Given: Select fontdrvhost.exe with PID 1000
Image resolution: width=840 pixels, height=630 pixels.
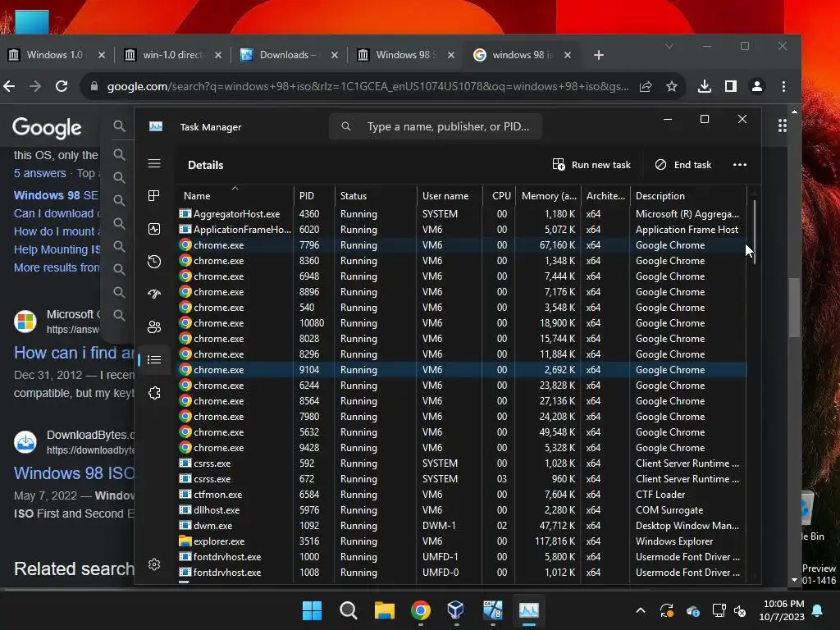Looking at the screenshot, I should (x=462, y=557).
